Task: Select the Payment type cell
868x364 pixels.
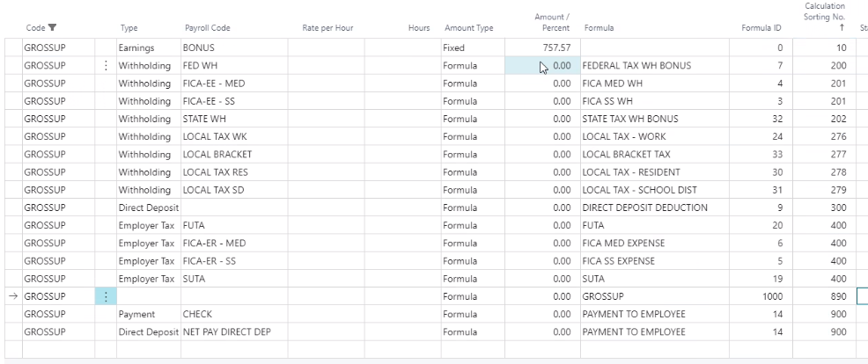Action: click(149, 314)
